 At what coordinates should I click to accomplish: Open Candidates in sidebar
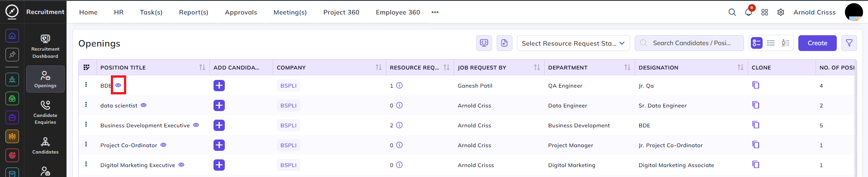coord(45,145)
